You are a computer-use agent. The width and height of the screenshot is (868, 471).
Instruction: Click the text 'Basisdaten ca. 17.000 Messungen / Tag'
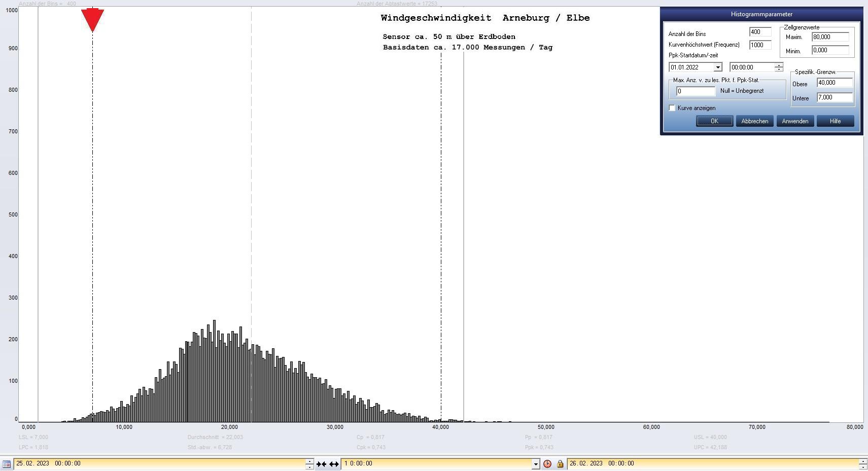click(x=467, y=47)
